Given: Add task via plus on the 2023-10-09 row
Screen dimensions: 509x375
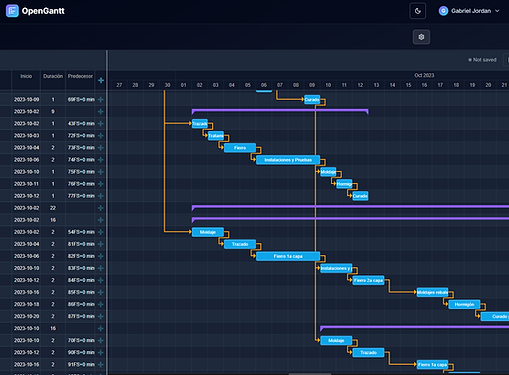Looking at the screenshot, I should coord(101,99).
